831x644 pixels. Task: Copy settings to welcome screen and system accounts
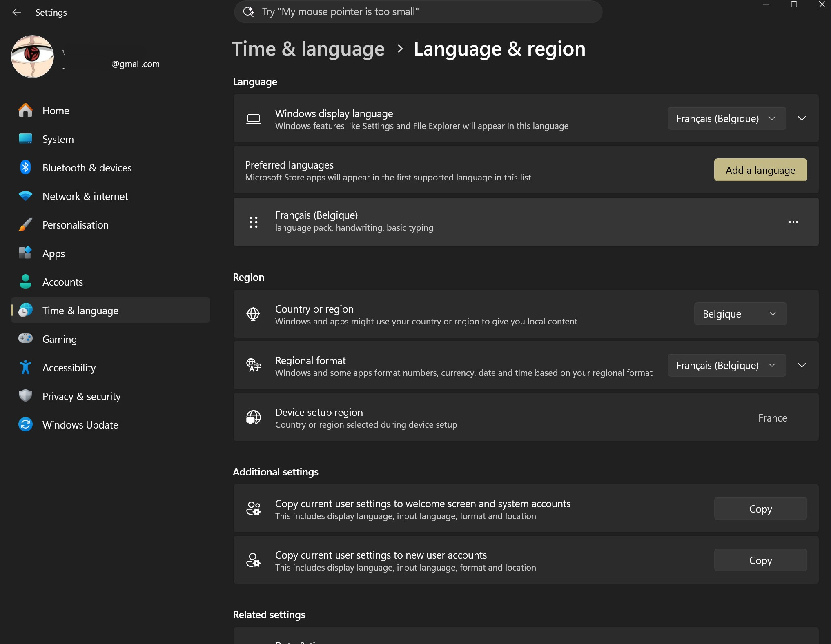pyautogui.click(x=760, y=509)
